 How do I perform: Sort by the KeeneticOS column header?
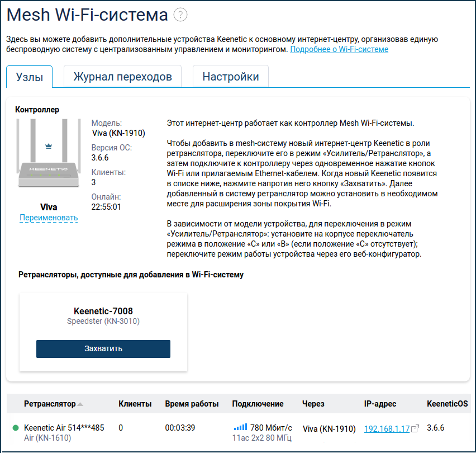click(x=447, y=404)
